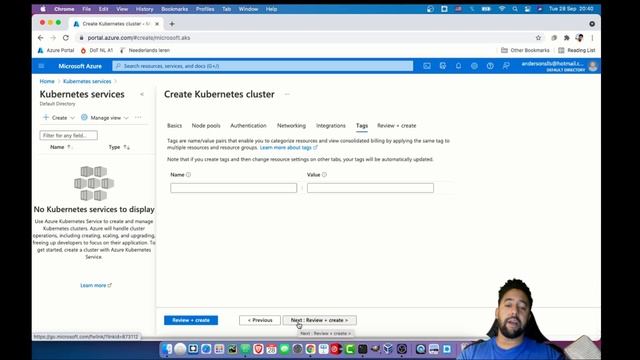Open the Chrome three-dot menu
640x360 pixels.
tap(592, 38)
